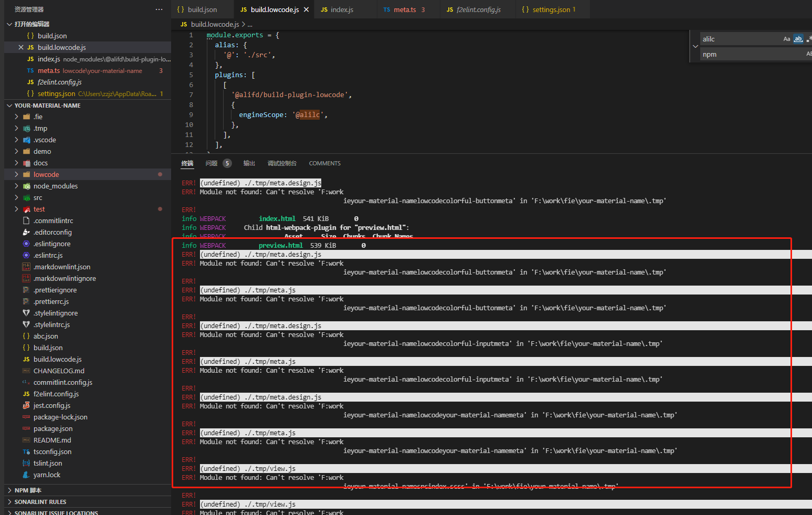Toggle Match Case in the find widget
Screen dimensions: 812x515
point(787,38)
